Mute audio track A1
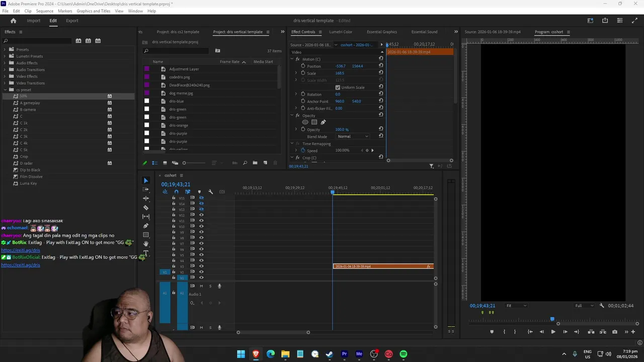The image size is (644, 362). point(201,286)
